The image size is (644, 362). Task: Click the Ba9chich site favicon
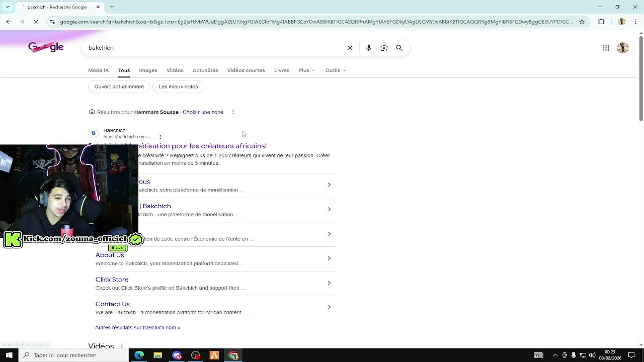93,133
